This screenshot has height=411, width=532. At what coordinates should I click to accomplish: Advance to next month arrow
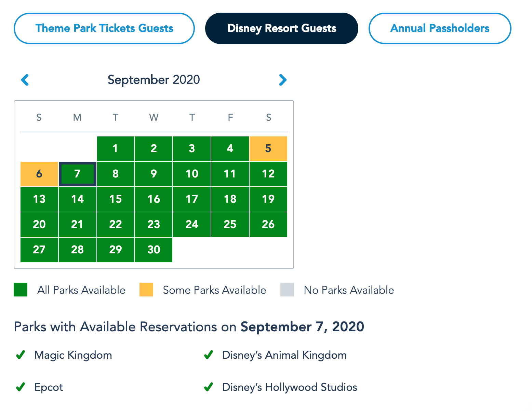282,80
